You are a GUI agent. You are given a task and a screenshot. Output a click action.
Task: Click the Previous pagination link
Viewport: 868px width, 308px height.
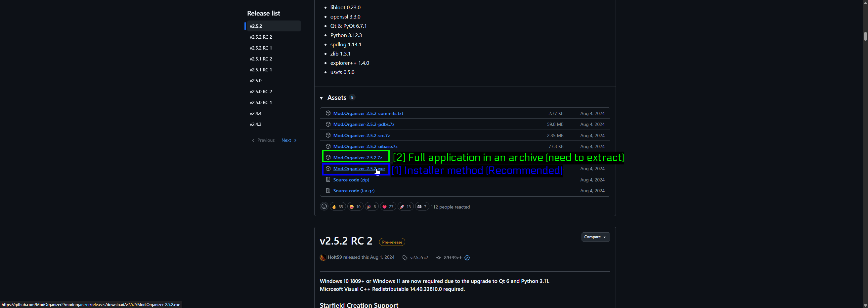pos(263,140)
